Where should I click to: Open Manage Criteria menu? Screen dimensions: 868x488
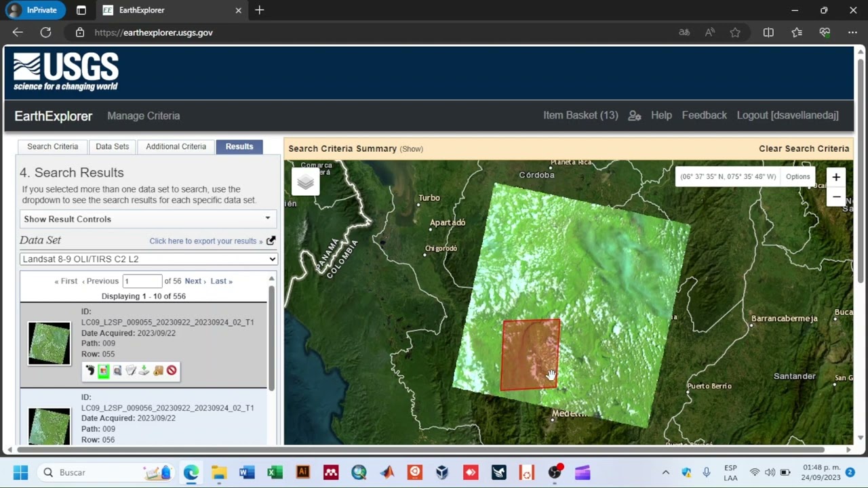(144, 116)
